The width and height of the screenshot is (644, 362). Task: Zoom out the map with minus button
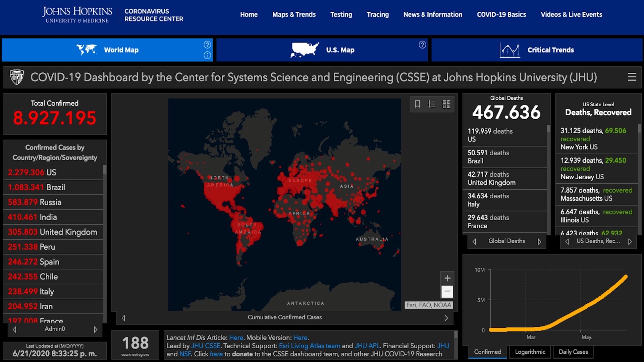[x=447, y=291]
